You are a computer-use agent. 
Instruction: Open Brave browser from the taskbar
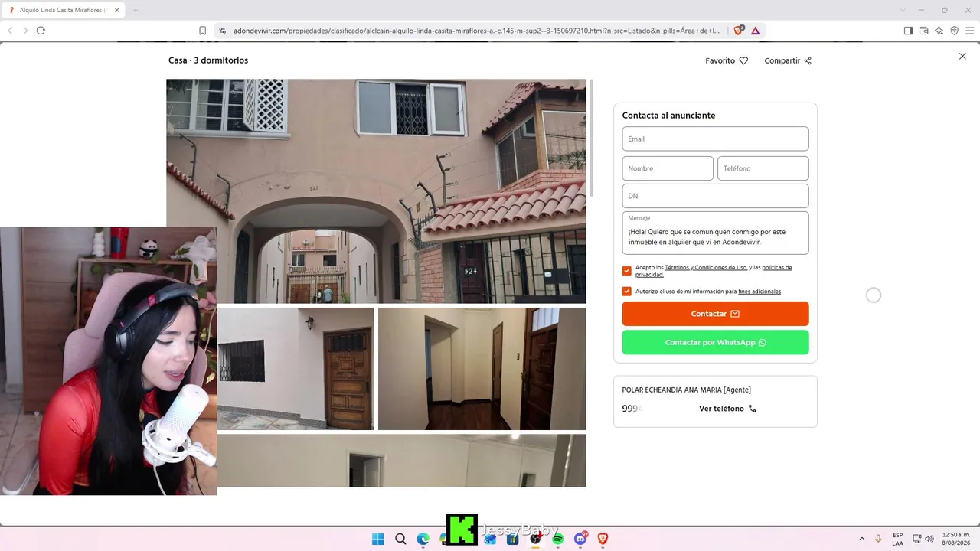click(x=603, y=539)
